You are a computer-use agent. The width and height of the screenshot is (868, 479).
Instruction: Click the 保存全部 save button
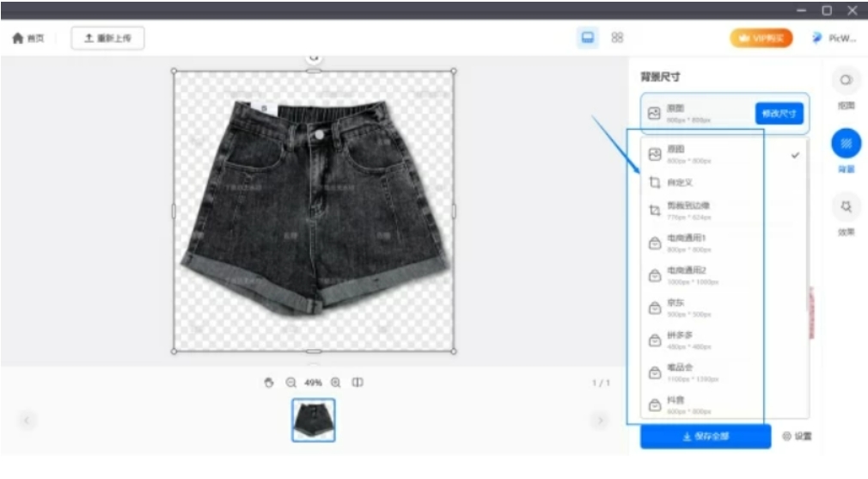706,436
